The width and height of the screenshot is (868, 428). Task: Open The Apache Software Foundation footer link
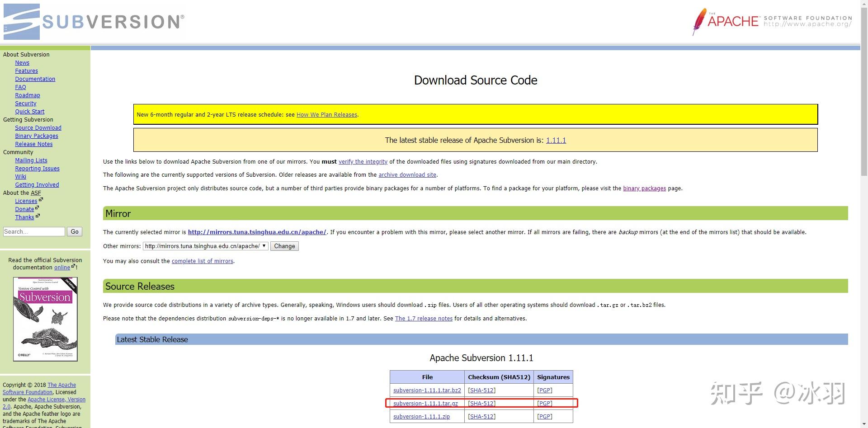(x=39, y=389)
